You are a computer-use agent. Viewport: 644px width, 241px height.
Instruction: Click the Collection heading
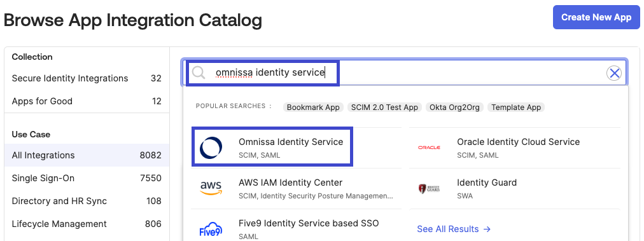[x=32, y=57]
